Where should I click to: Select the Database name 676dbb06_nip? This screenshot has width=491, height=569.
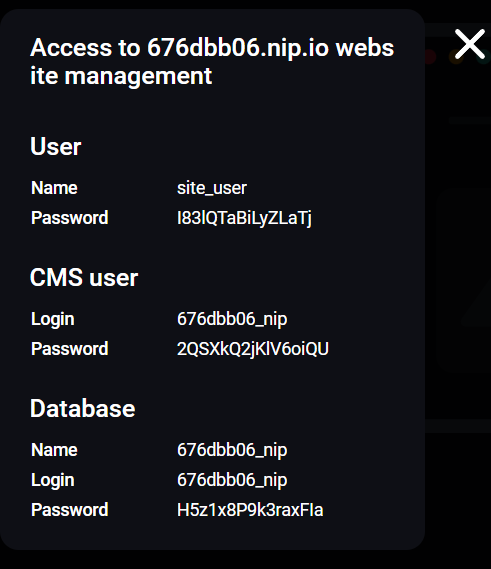coord(232,450)
